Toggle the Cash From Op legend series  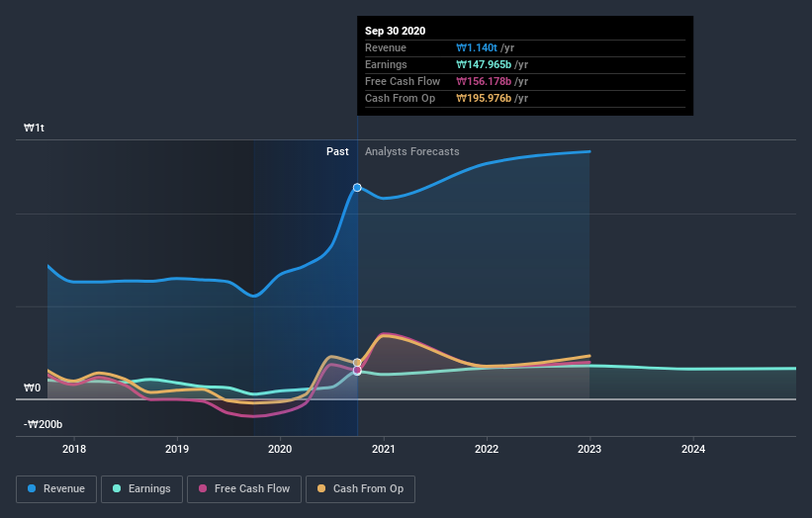(360, 489)
